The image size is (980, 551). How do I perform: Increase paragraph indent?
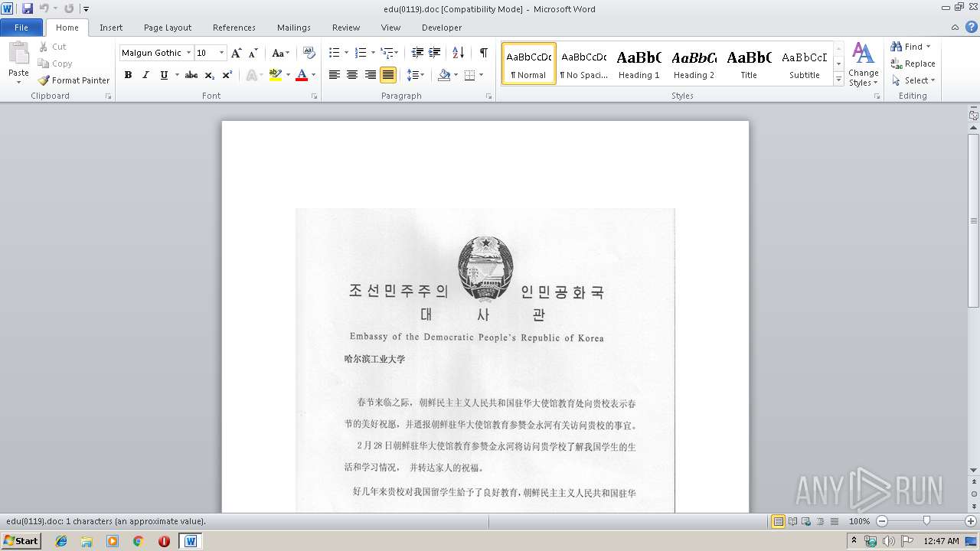point(434,53)
